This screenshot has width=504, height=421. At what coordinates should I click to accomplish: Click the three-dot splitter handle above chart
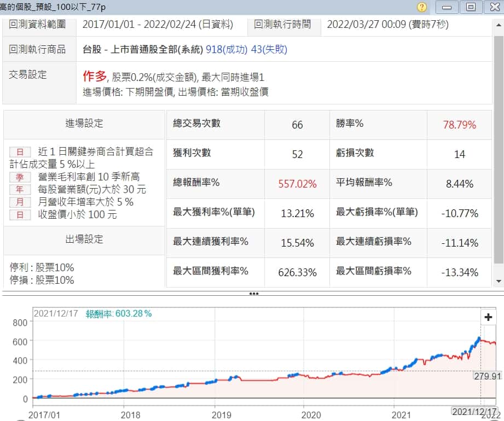click(x=253, y=294)
